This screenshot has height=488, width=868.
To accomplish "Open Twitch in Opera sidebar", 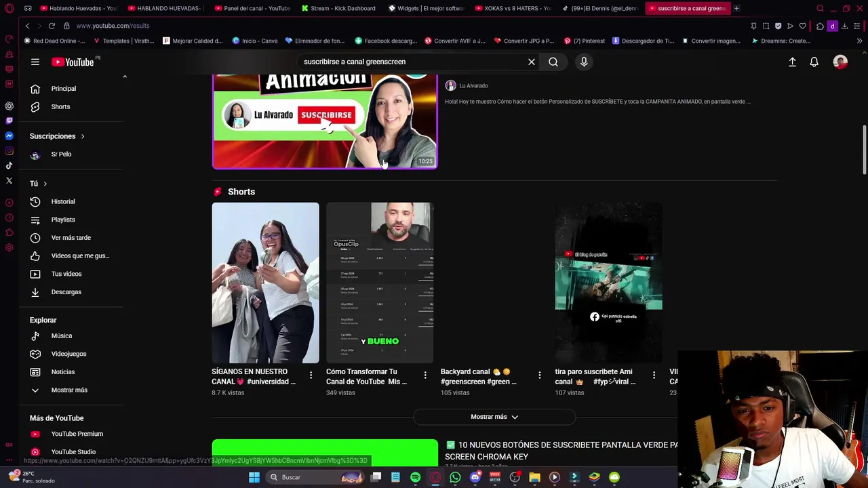I will pyautogui.click(x=9, y=121).
